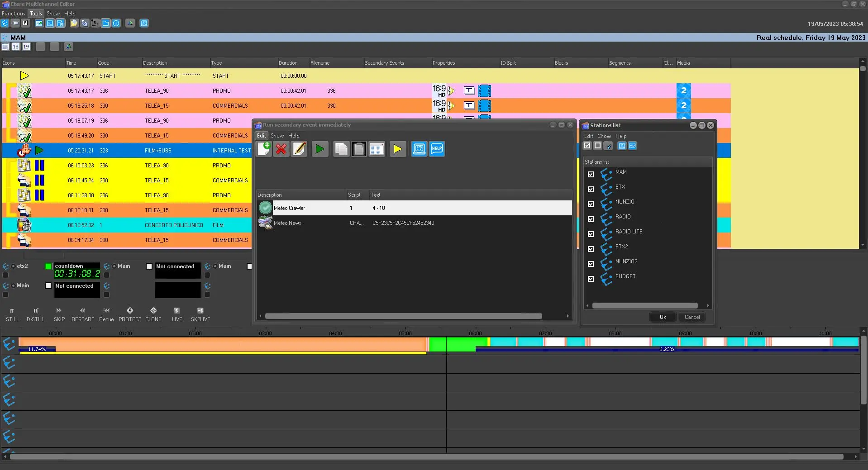Select the etx2 radio button
Viewport: 868px width, 470px height.
tap(14, 266)
